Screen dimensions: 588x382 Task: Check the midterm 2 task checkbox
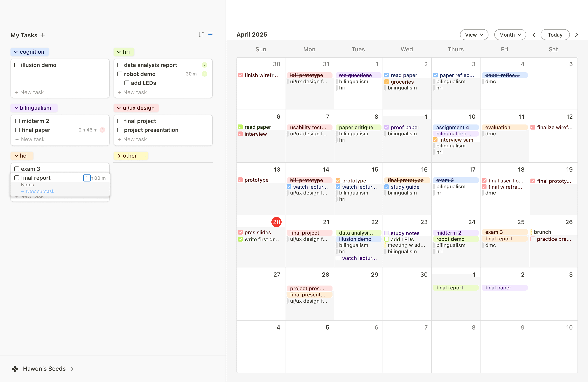pyautogui.click(x=17, y=121)
